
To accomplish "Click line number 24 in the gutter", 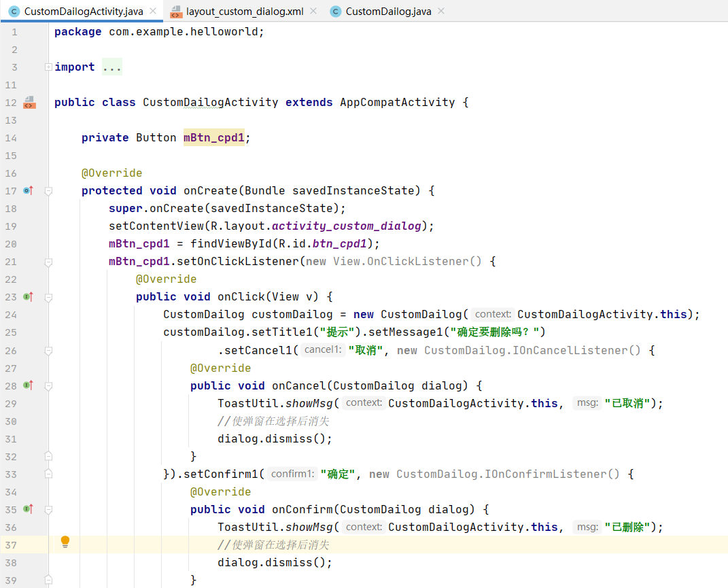I will [11, 315].
